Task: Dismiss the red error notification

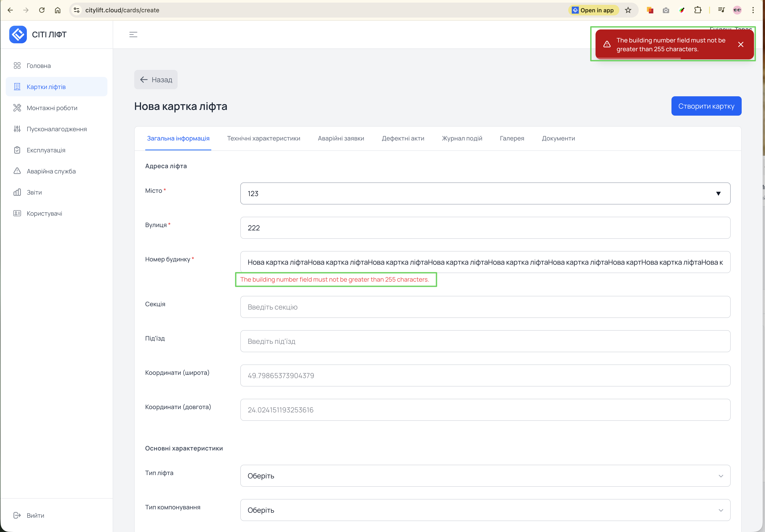Action: [x=741, y=45]
